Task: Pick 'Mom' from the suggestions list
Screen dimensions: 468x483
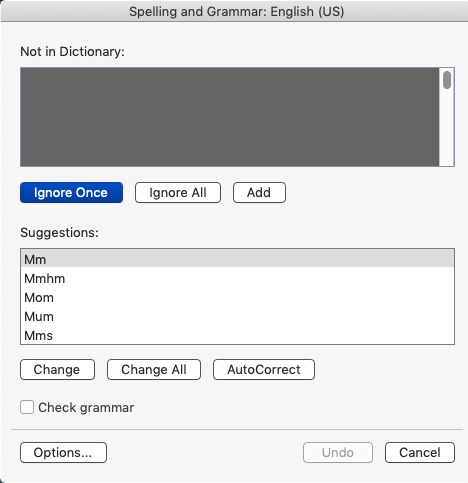Action: click(237, 297)
